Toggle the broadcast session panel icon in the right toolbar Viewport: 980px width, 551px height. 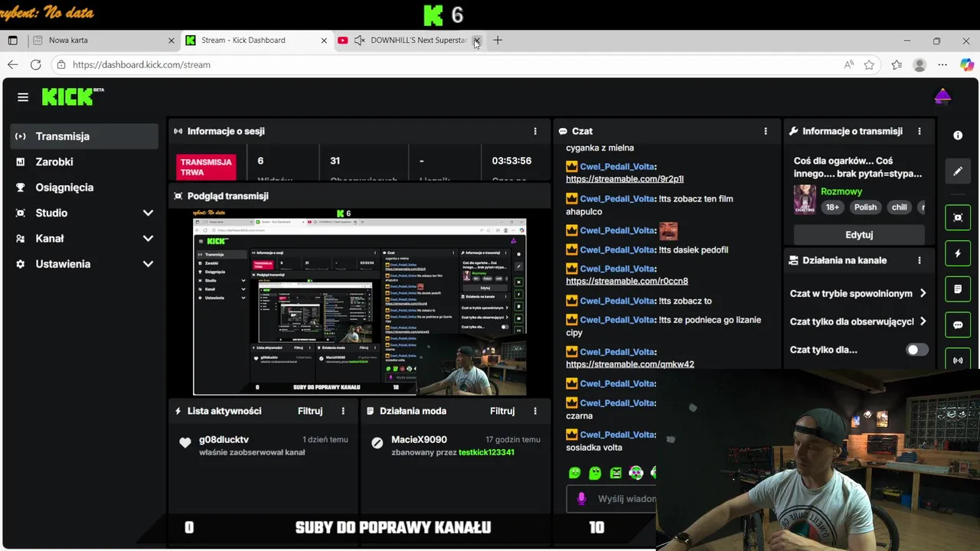coord(958,360)
